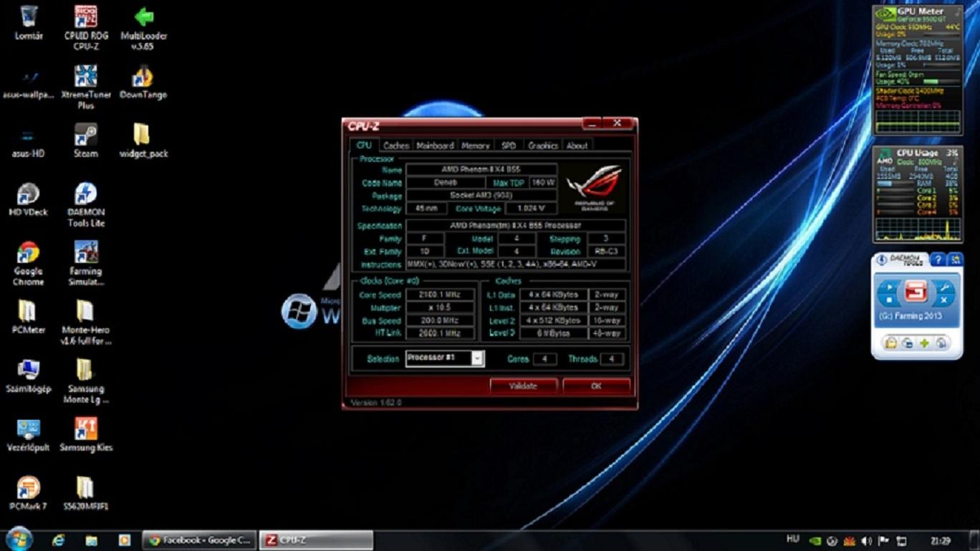Click the Cores count field

[544, 359]
